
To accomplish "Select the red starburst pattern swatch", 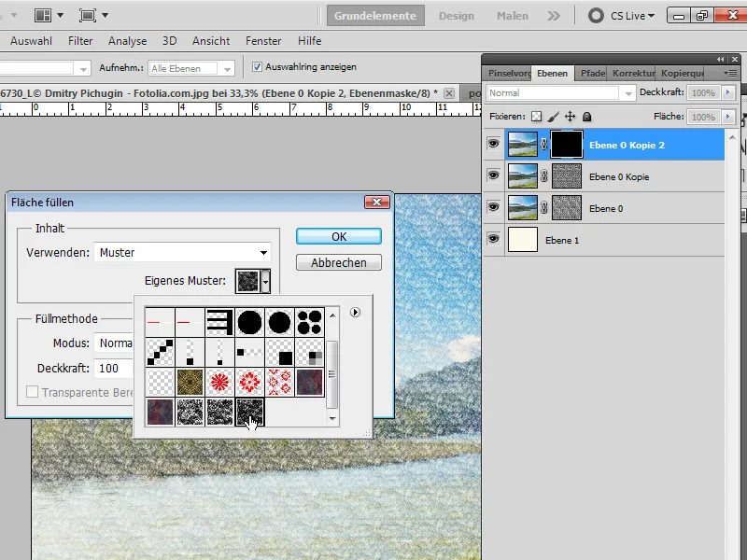I will 219,382.
